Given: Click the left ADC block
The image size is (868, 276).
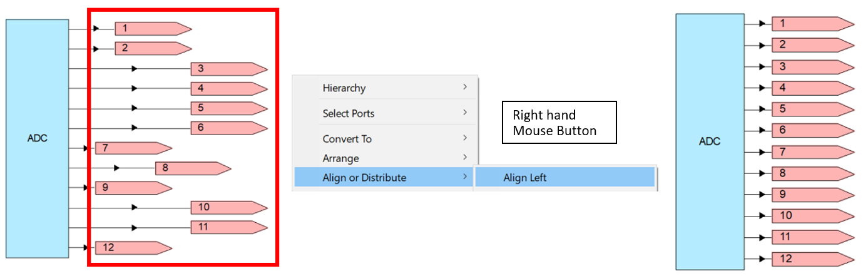Looking at the screenshot, I should (x=37, y=138).
